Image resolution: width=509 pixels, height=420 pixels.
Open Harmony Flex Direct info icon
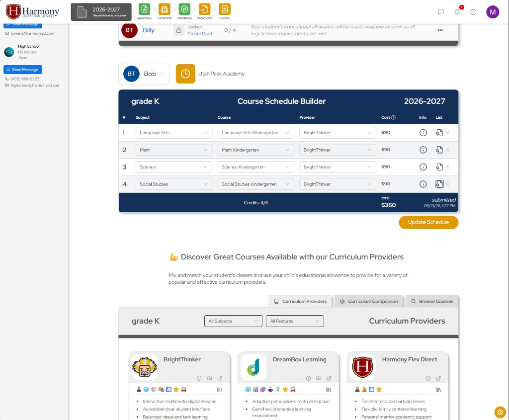click(428, 378)
